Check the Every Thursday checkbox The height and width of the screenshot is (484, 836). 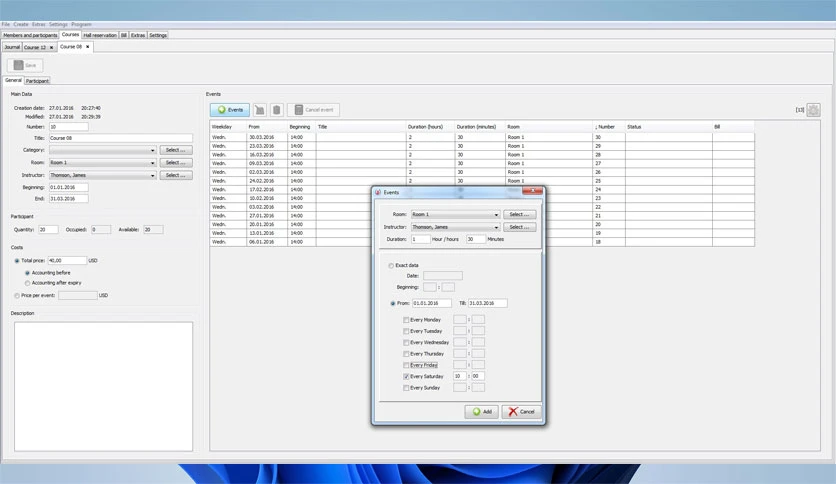[x=406, y=354]
